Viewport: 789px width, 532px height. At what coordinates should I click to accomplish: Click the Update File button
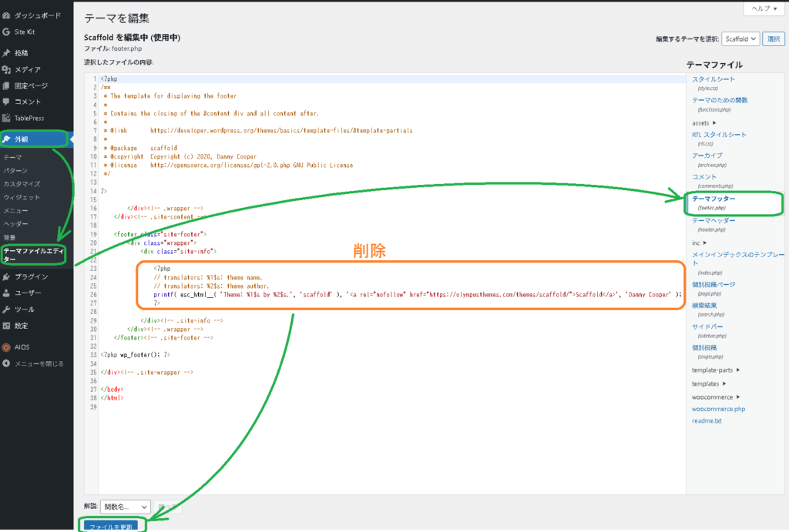(112, 527)
